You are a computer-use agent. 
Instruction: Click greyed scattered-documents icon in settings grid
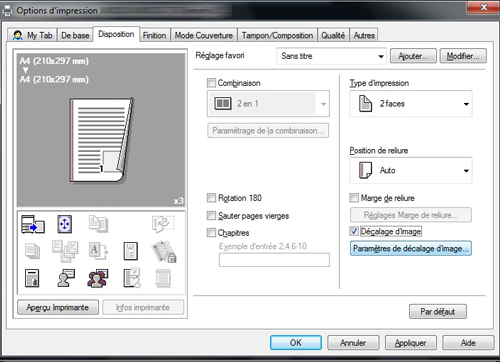[65, 251]
